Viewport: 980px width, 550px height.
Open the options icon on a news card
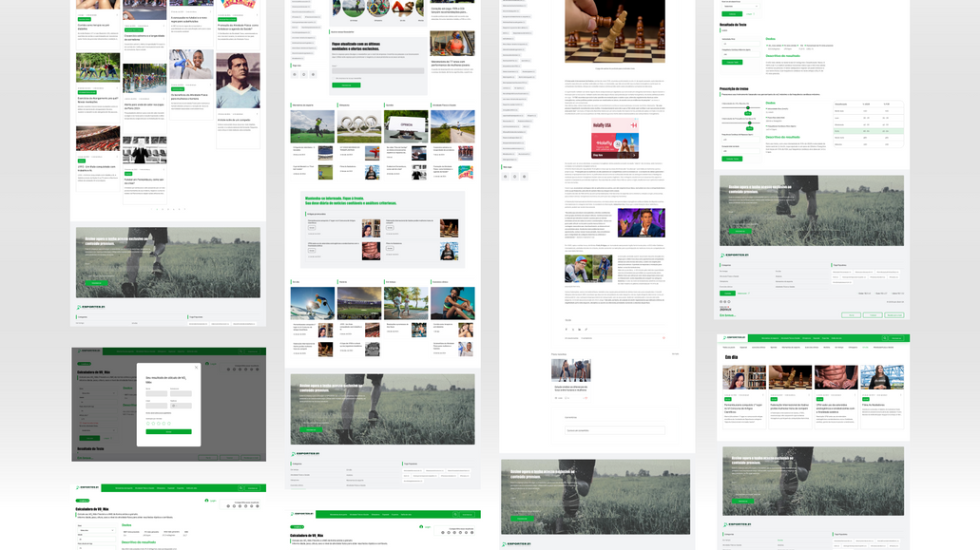pos(763,395)
